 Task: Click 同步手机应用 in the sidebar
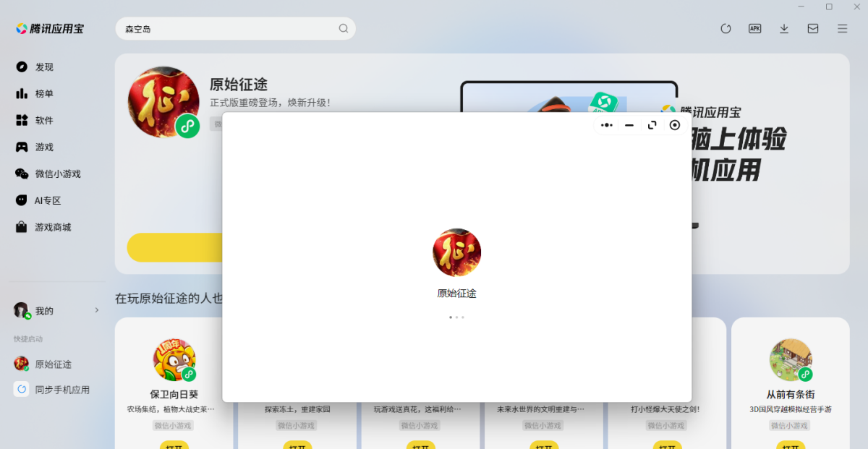(61, 390)
